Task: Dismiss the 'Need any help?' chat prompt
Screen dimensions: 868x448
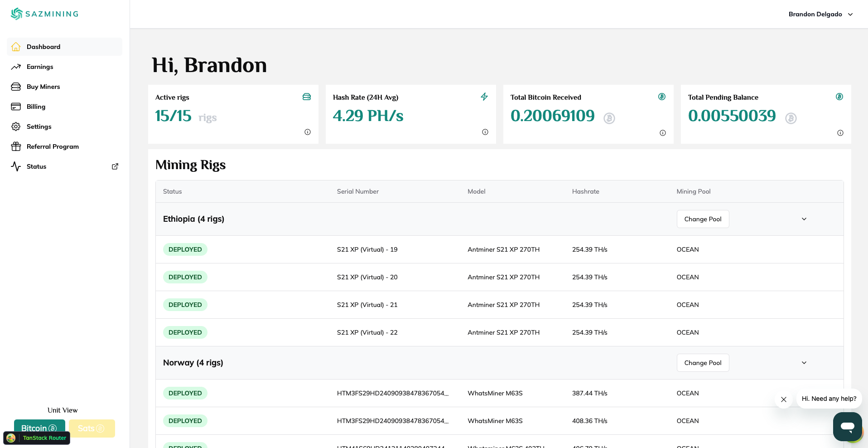Action: (x=784, y=399)
